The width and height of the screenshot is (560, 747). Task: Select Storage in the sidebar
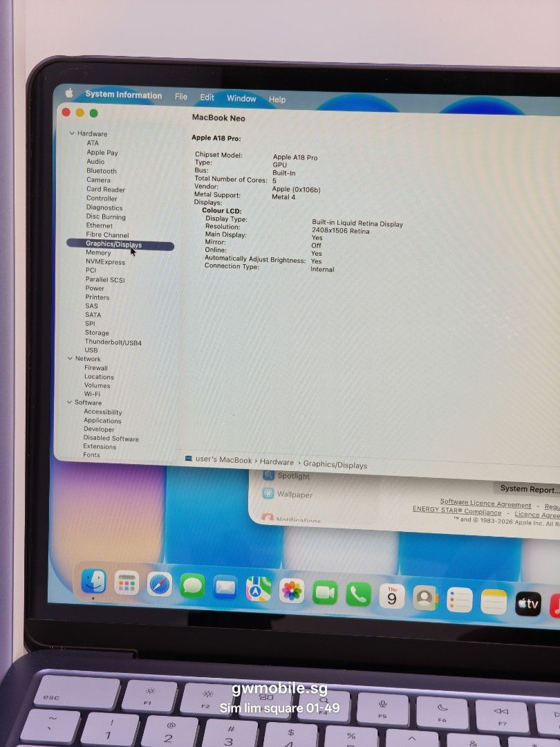[x=97, y=333]
